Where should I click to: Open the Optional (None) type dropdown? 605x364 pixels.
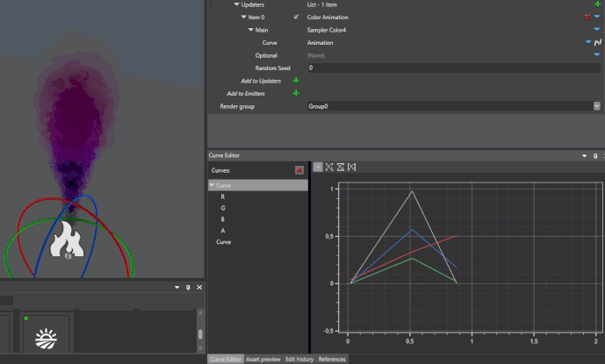597,55
